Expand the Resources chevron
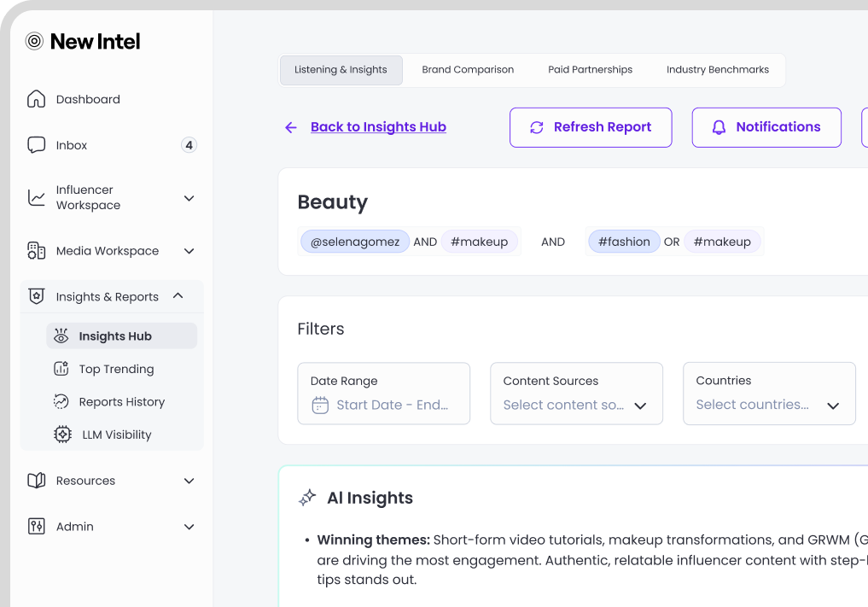This screenshot has height=607, width=868. (189, 481)
